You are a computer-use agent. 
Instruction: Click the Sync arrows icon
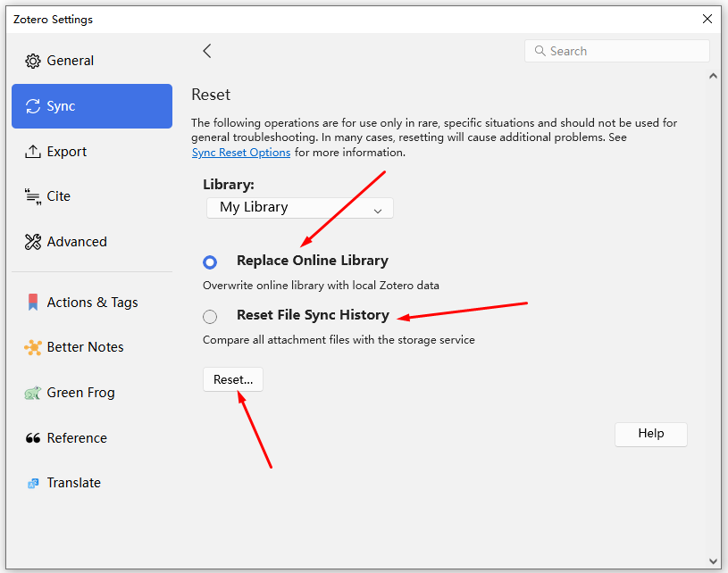[x=33, y=106]
